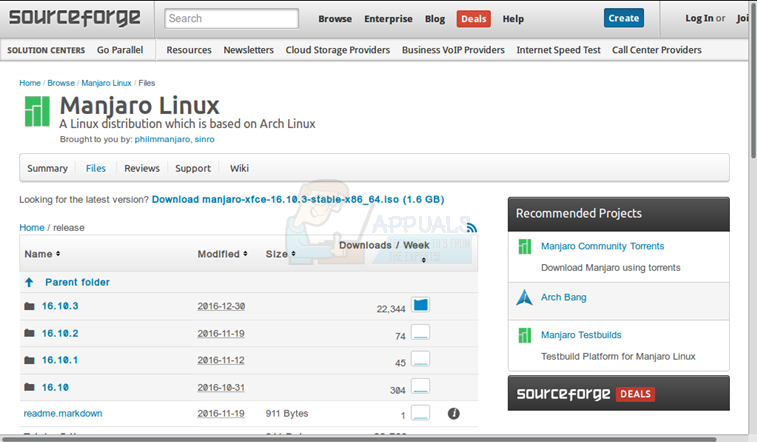Click the Manjaro Testbuilds project icon
Image resolution: width=757 pixels, height=442 pixels.
point(525,335)
